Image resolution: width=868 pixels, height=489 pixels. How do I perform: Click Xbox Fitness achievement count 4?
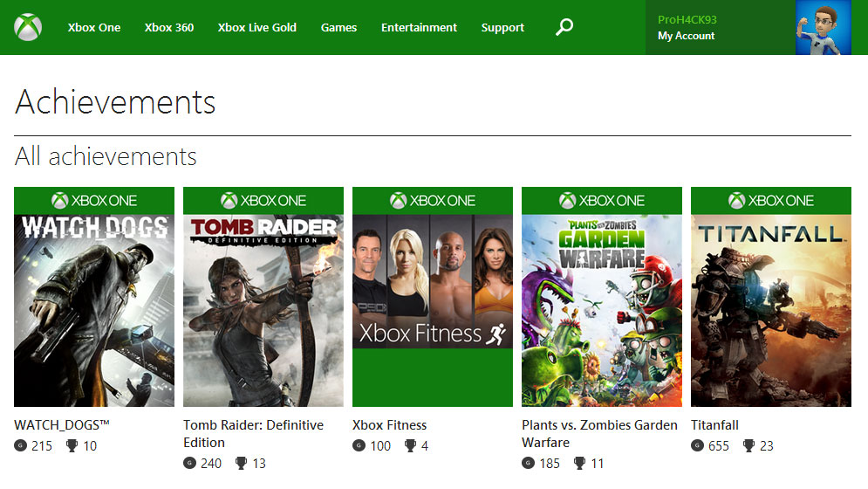pos(425,445)
